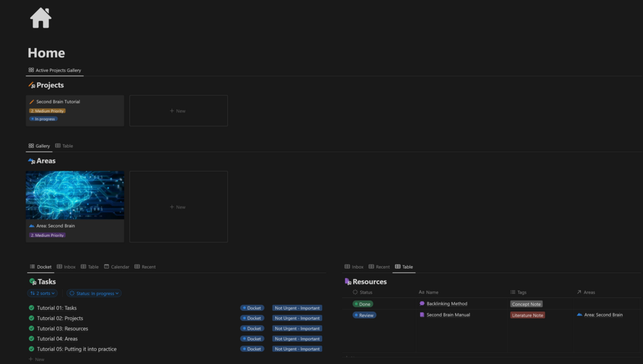Add a new task with the New row
This screenshot has height=364, width=643.
(36, 360)
